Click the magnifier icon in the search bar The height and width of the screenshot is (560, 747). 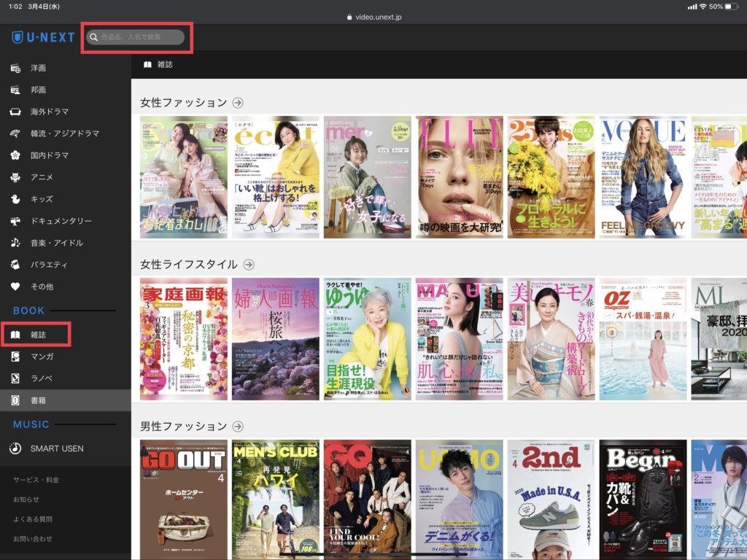94,37
